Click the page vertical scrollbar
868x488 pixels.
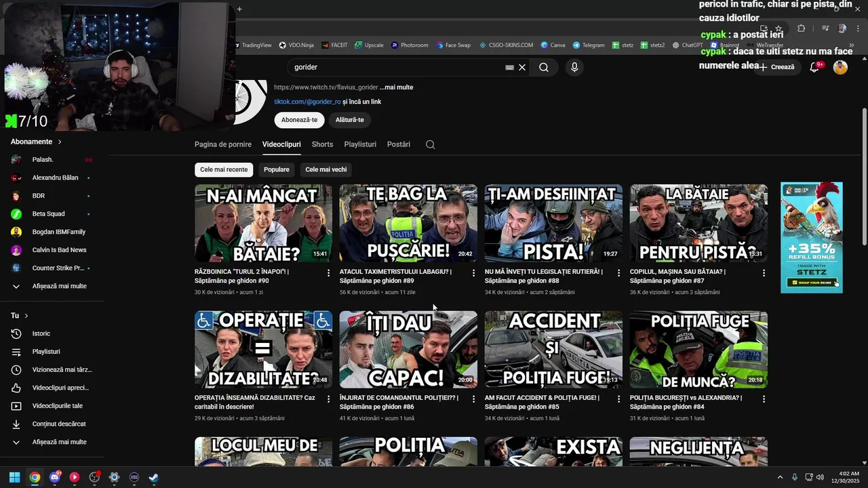point(864,176)
